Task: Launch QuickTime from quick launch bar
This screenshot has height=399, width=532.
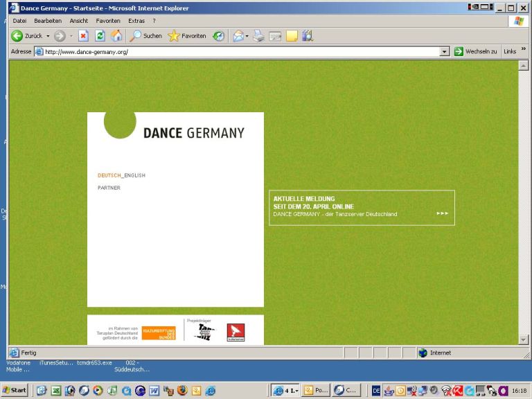Action: pyautogui.click(x=126, y=391)
